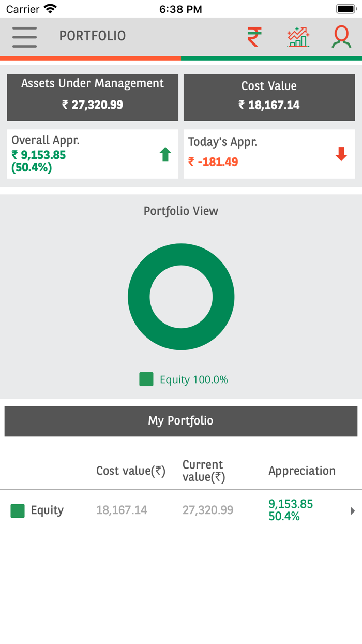Viewport: 362px width, 644px height.
Task: Open the hamburger navigation menu
Action: (x=24, y=36)
